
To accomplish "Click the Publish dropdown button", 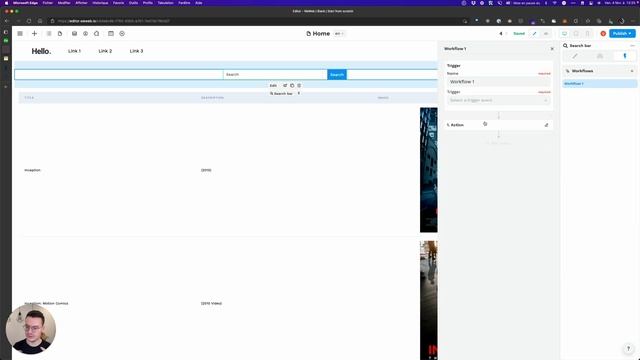I will 622,33.
